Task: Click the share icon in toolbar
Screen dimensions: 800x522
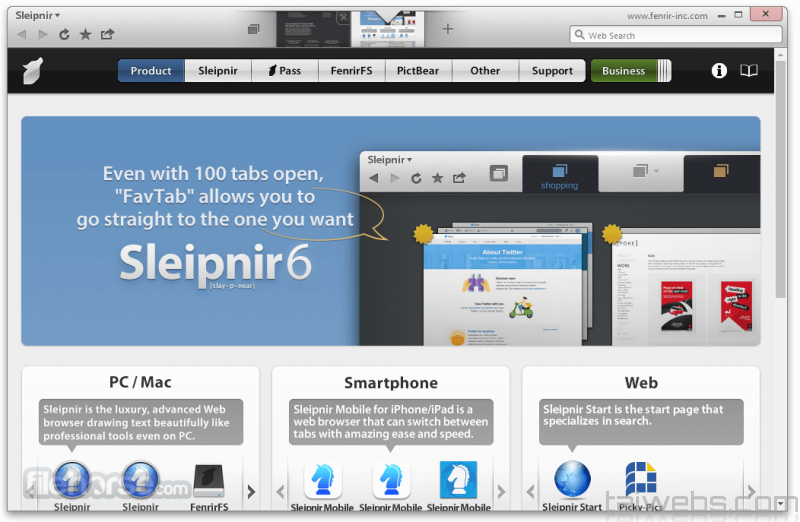Action: click(107, 34)
